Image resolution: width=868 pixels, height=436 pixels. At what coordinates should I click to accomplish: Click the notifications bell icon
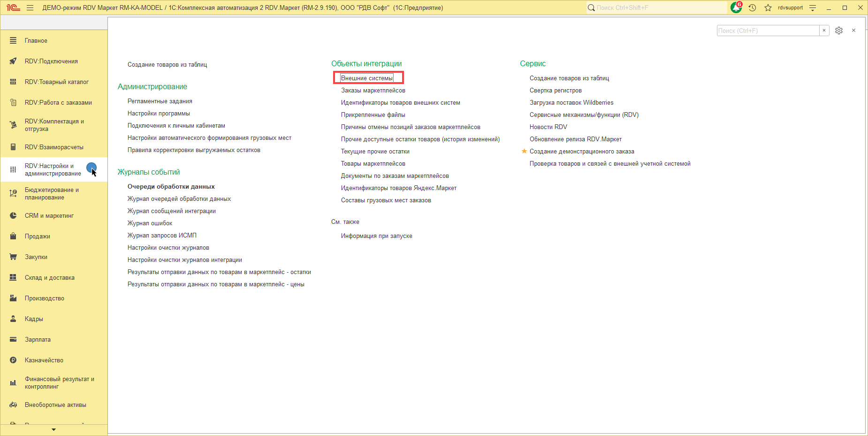coord(736,8)
